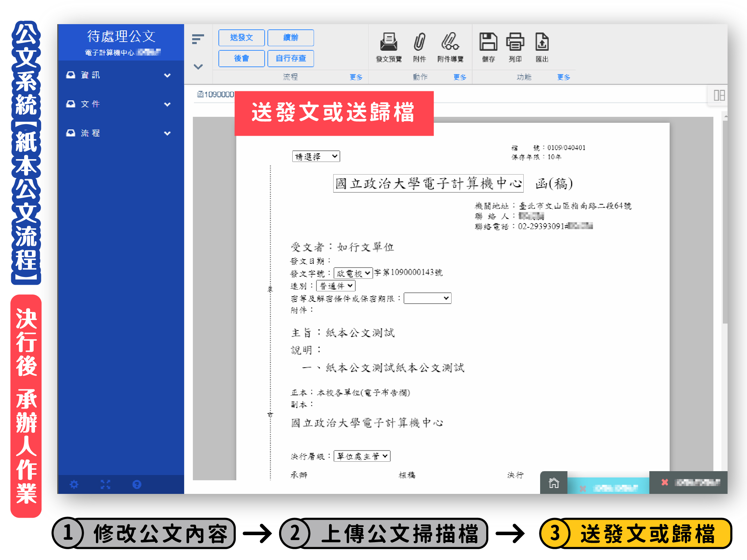The height and width of the screenshot is (560, 747).
Task: Open the empty 密等 confidentiality dropdown
Action: click(427, 298)
